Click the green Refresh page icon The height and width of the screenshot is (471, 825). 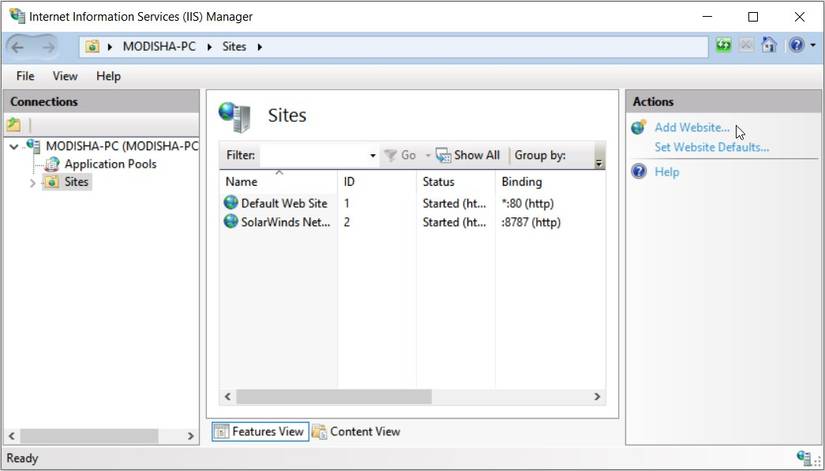coord(723,46)
